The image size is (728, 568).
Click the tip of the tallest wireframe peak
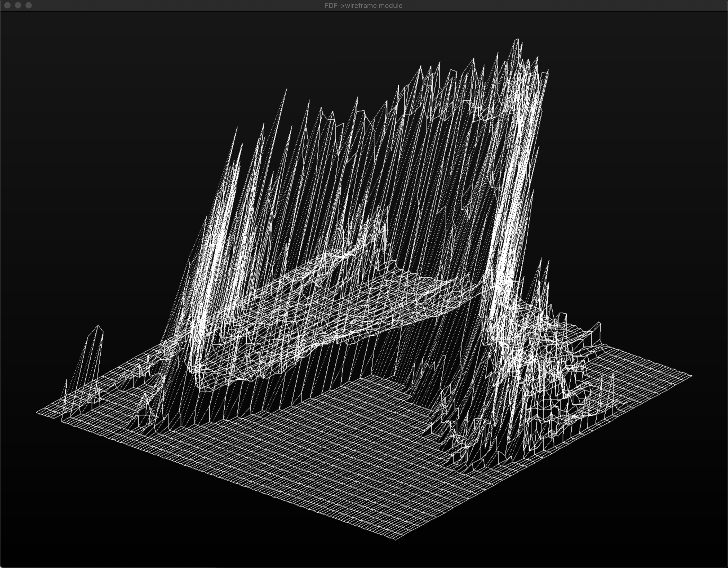(x=517, y=39)
